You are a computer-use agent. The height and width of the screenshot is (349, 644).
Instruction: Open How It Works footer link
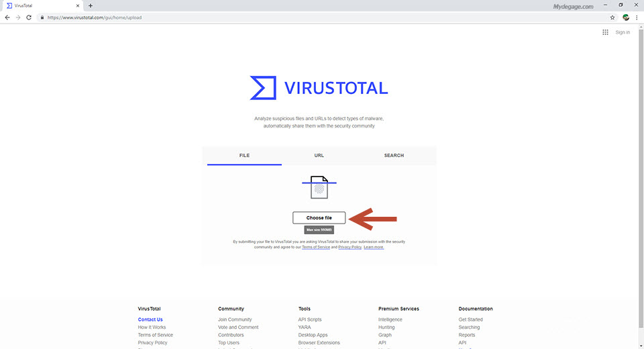pos(152,328)
